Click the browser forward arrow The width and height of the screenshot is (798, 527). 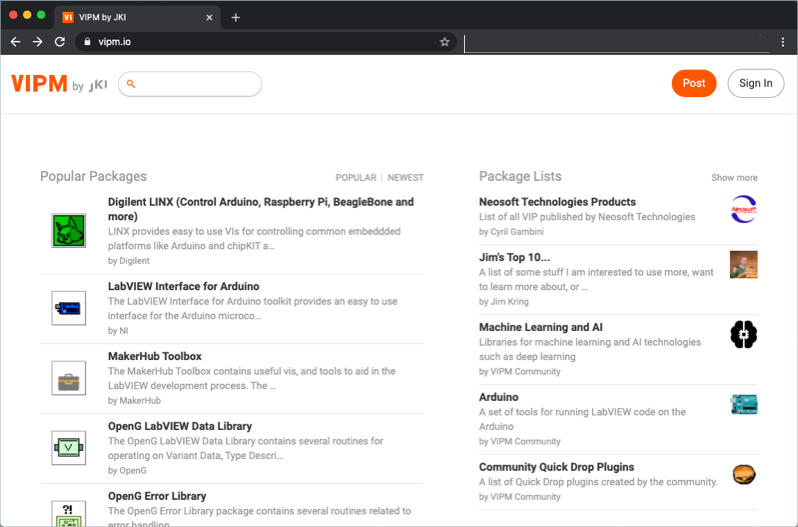click(38, 42)
